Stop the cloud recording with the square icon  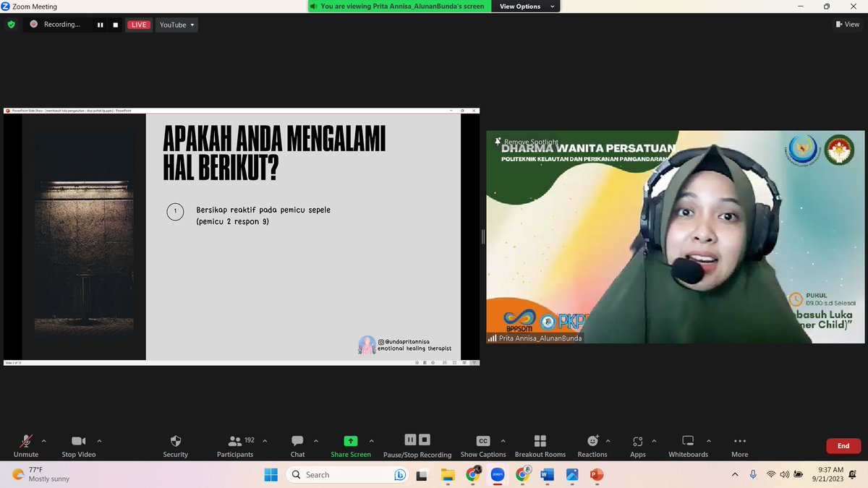coord(425,439)
